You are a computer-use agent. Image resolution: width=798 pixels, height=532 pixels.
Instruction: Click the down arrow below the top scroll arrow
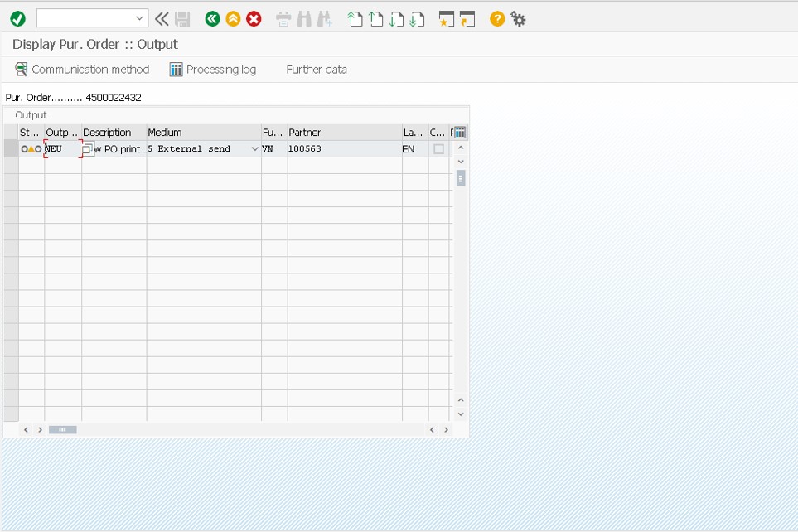pyautogui.click(x=461, y=162)
